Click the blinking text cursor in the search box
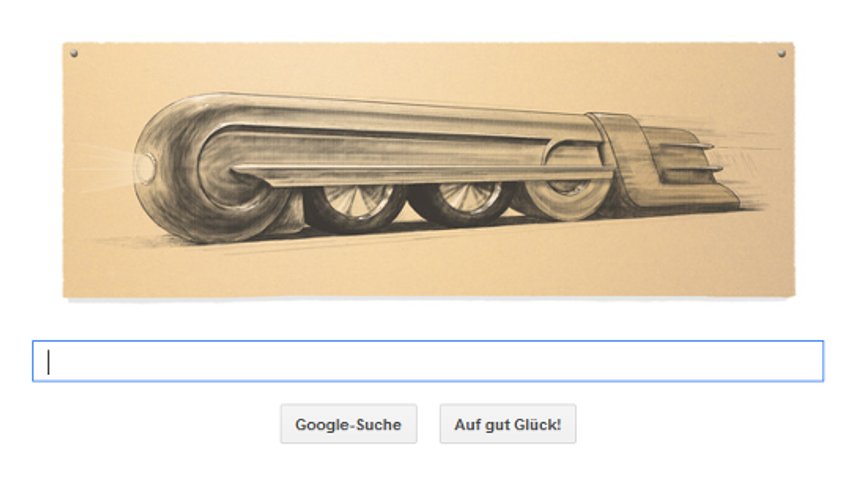 [49, 362]
